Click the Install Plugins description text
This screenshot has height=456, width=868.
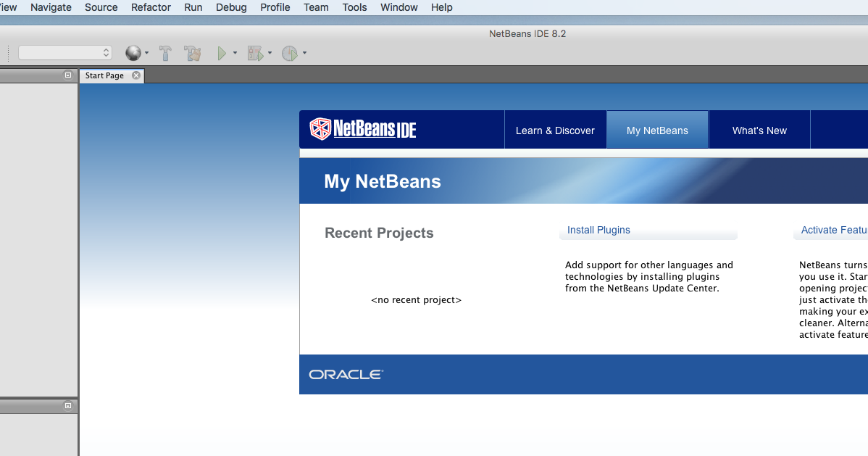coord(648,276)
